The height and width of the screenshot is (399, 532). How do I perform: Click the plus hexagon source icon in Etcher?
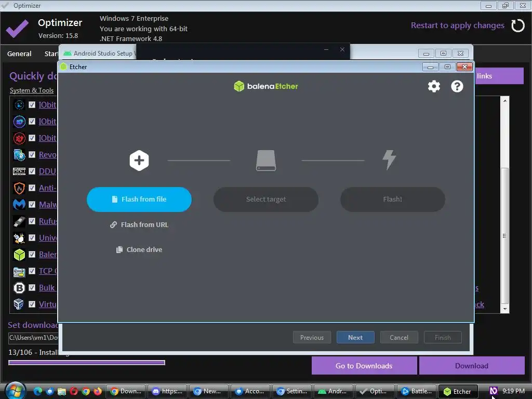[x=139, y=160]
